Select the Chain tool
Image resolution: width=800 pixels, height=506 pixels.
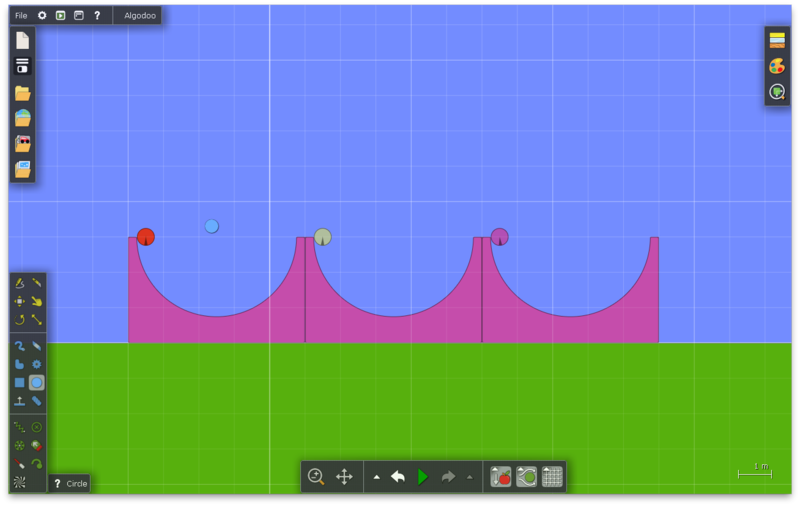[x=37, y=401]
